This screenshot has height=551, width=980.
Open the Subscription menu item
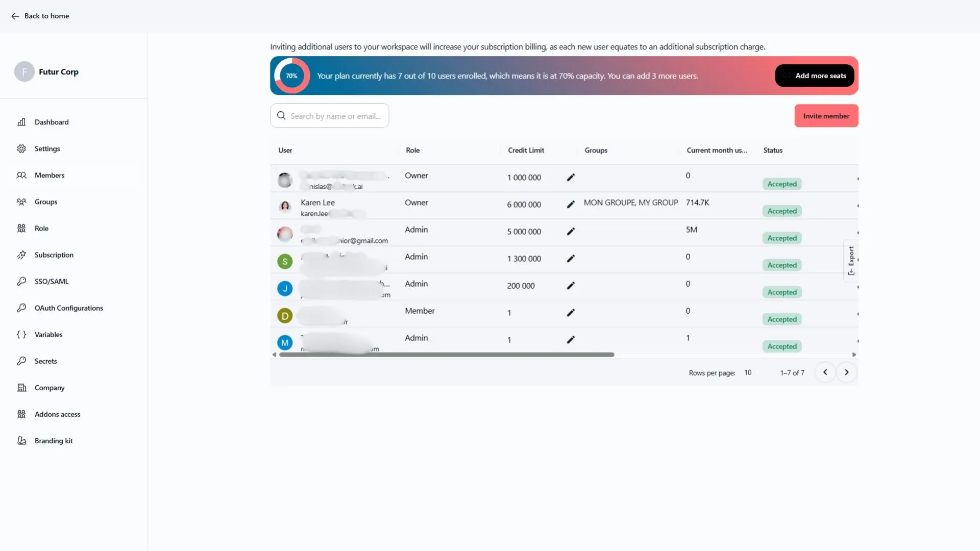tap(21, 255)
